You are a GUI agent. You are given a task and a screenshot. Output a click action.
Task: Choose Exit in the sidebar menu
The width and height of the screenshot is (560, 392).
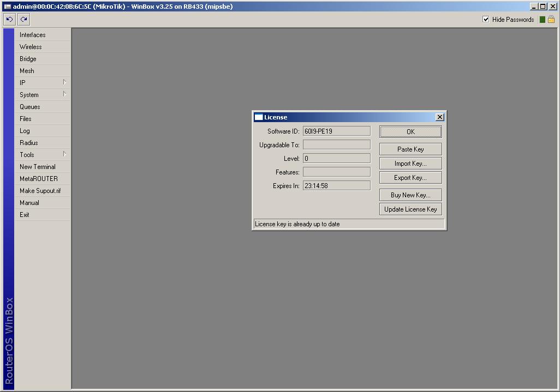pyautogui.click(x=43, y=215)
